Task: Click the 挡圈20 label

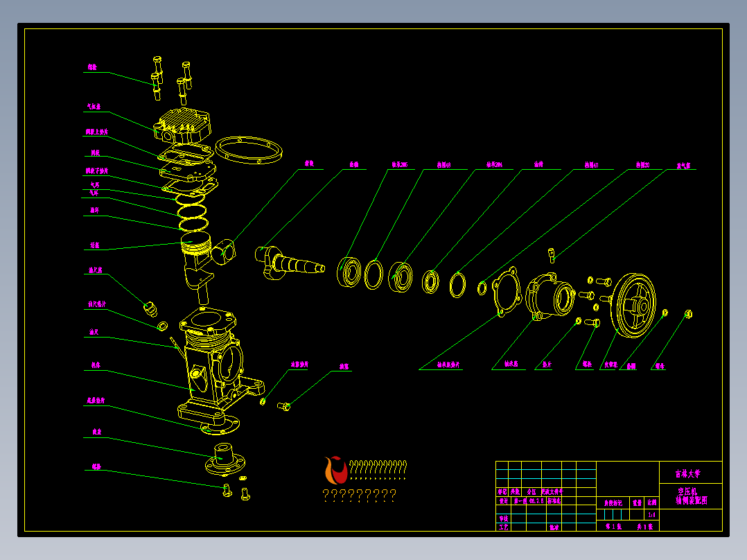Action: (x=642, y=165)
